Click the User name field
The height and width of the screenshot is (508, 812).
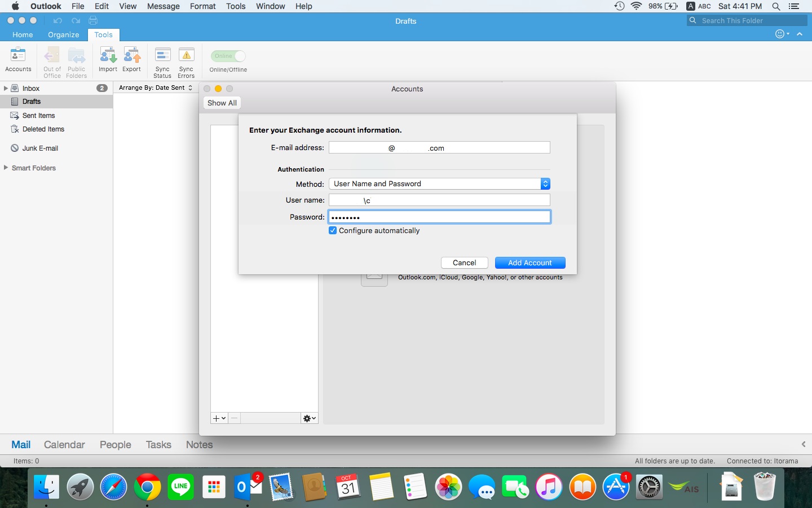[x=439, y=200]
